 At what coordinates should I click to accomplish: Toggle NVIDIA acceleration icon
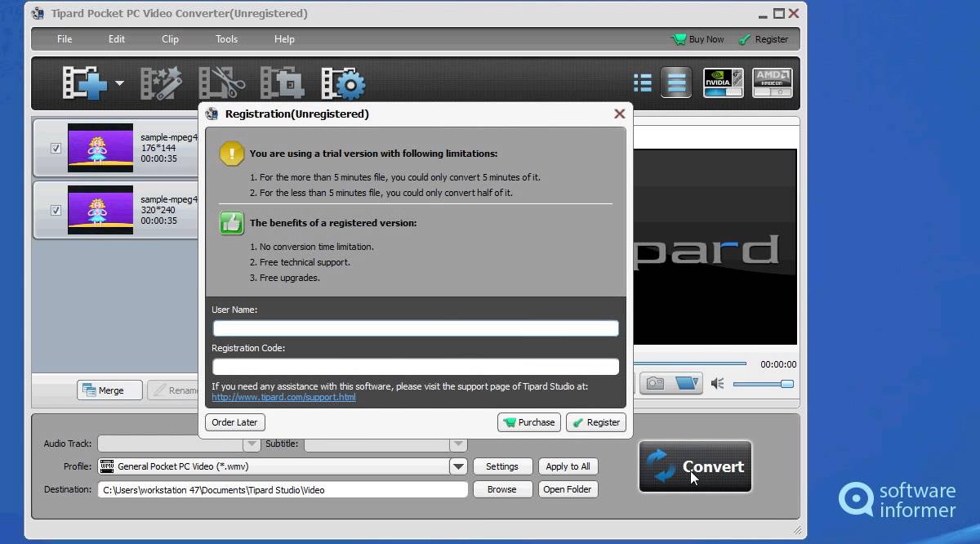tap(724, 82)
